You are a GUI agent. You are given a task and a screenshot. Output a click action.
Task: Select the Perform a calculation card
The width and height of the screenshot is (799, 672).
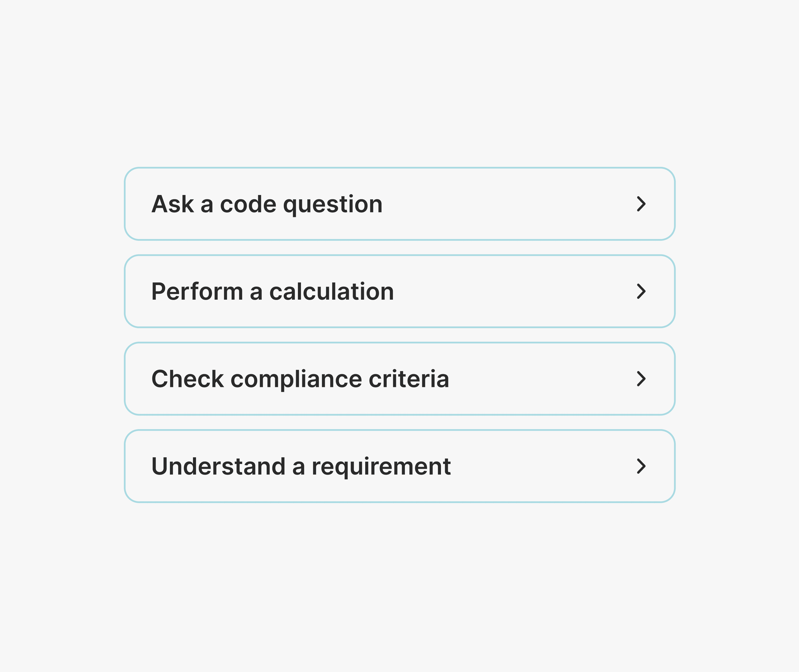399,291
